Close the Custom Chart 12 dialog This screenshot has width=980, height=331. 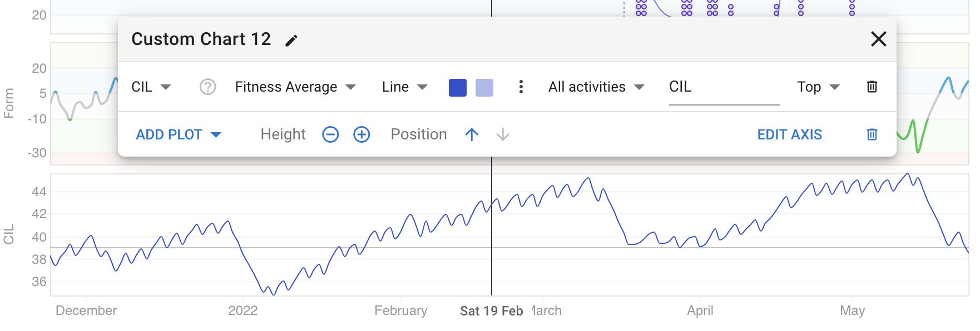point(879,39)
